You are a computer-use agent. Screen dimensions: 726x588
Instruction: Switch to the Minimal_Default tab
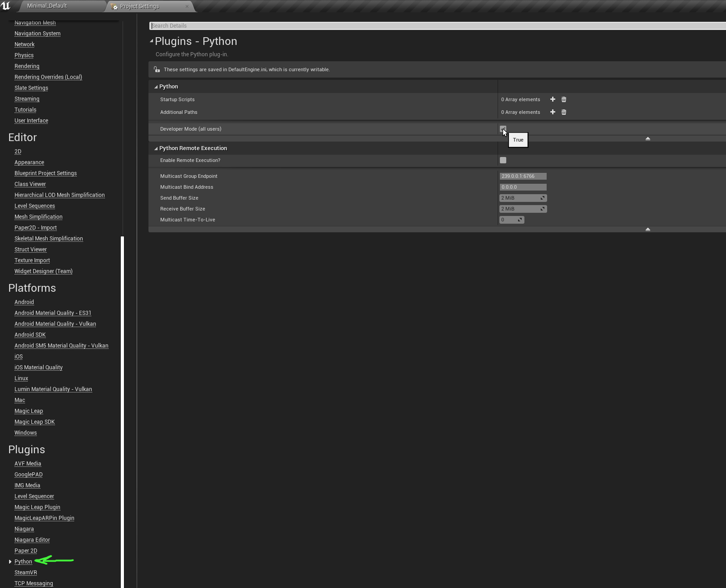[x=47, y=6]
